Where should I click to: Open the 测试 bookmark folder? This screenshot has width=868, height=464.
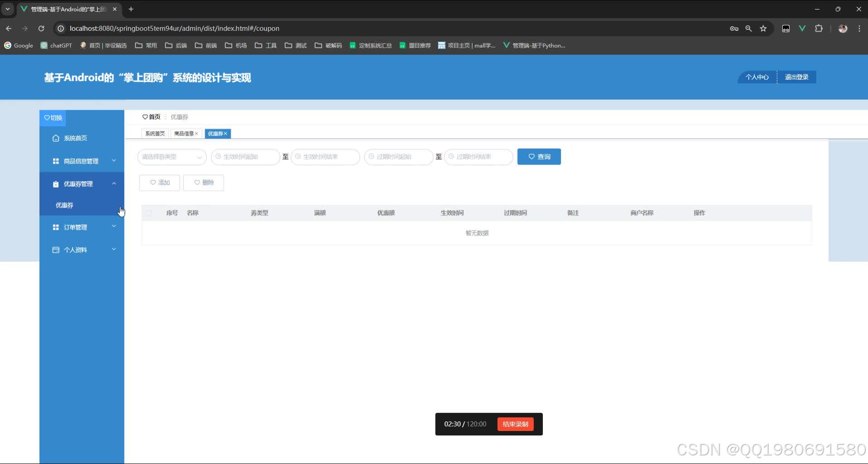296,45
